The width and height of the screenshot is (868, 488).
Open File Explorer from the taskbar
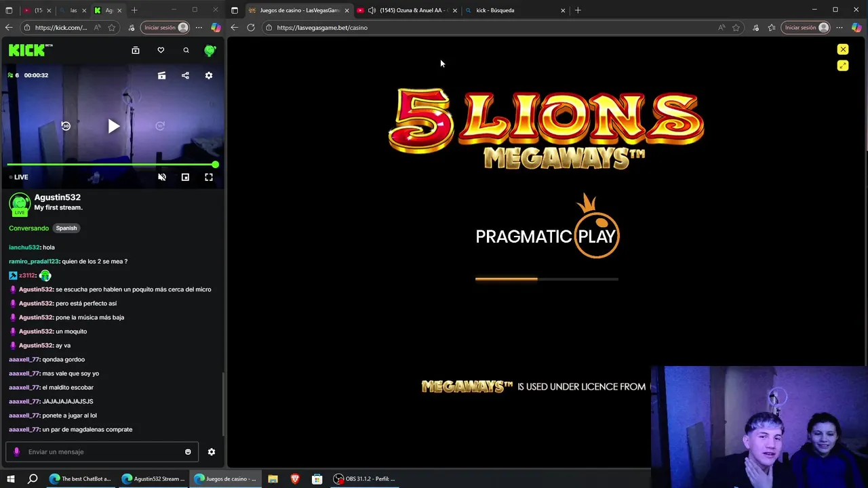point(273,479)
